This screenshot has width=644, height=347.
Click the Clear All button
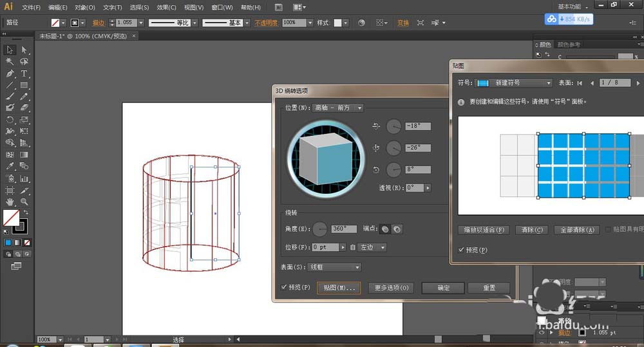[x=577, y=230]
